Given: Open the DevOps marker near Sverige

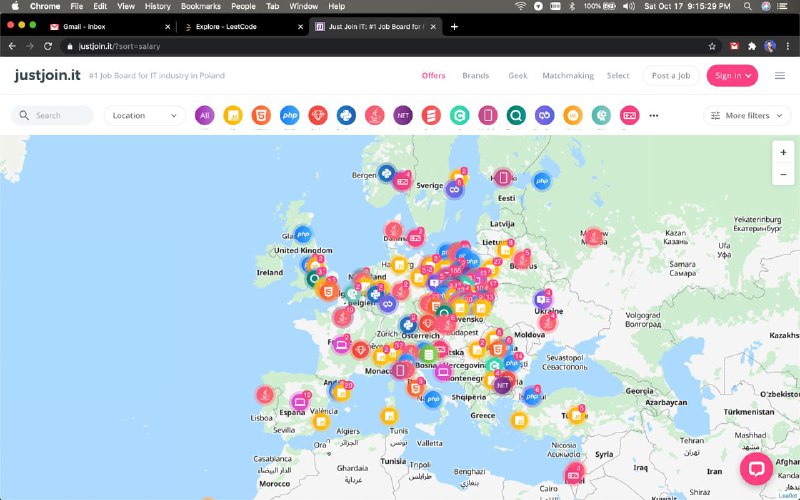Looking at the screenshot, I should click(x=454, y=190).
